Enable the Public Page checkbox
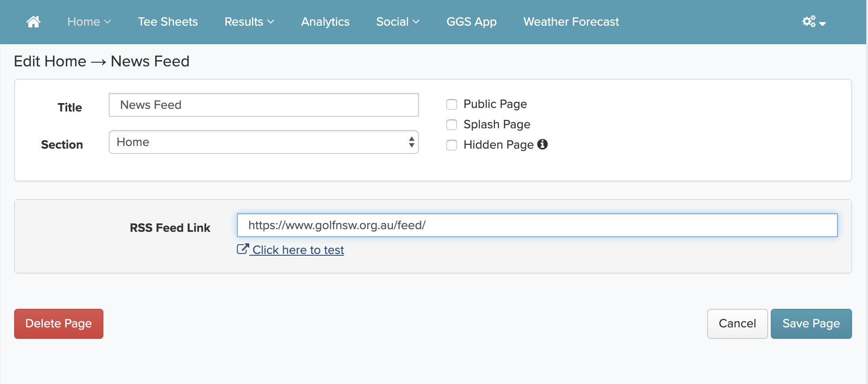 pyautogui.click(x=452, y=104)
